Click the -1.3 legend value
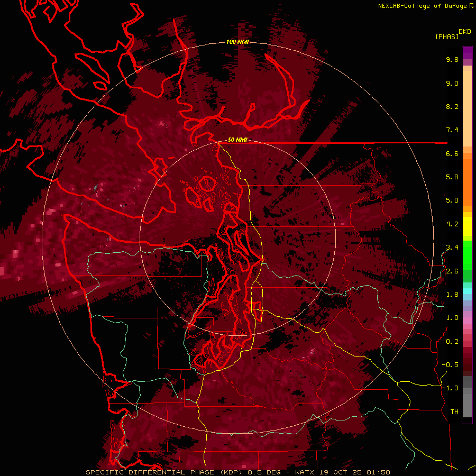 tap(450, 388)
